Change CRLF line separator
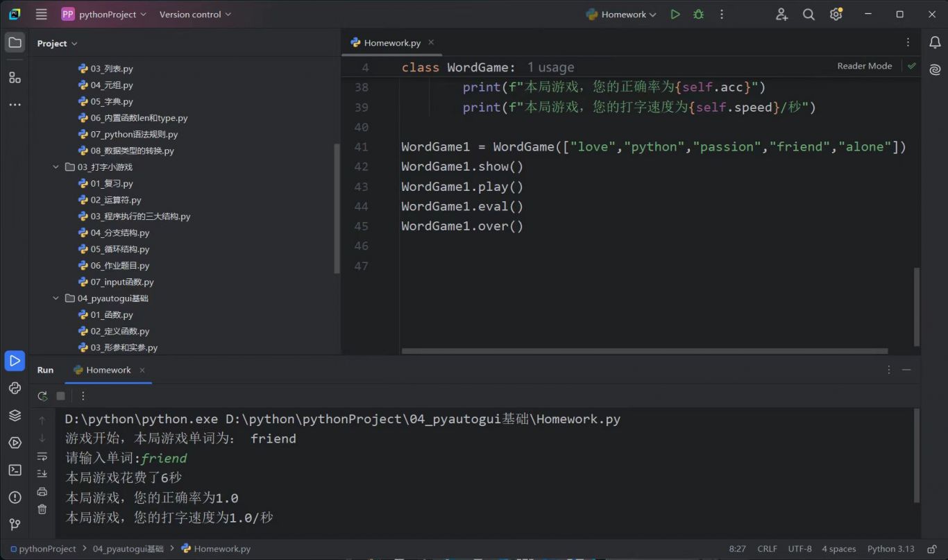This screenshot has height=560, width=948. tap(767, 548)
